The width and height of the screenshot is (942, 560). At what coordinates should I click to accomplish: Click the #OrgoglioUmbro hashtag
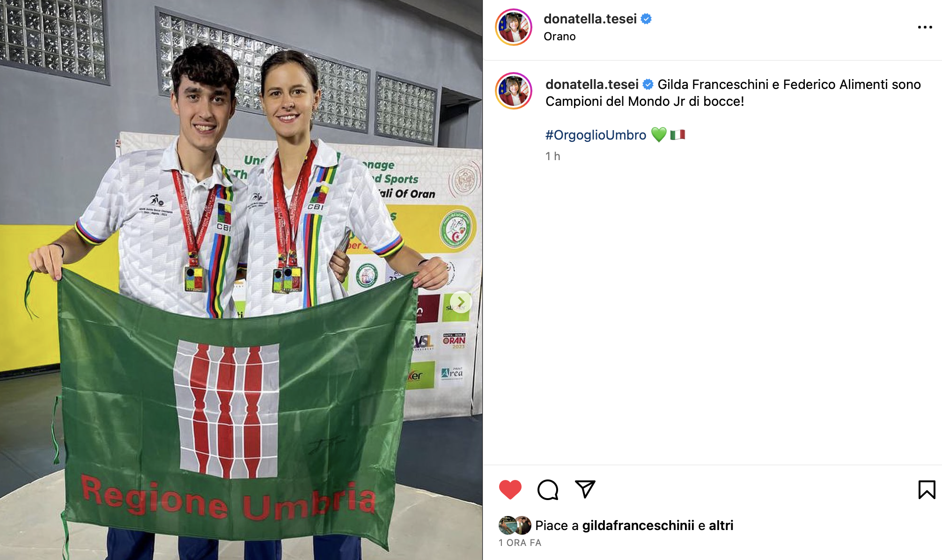[x=596, y=135]
